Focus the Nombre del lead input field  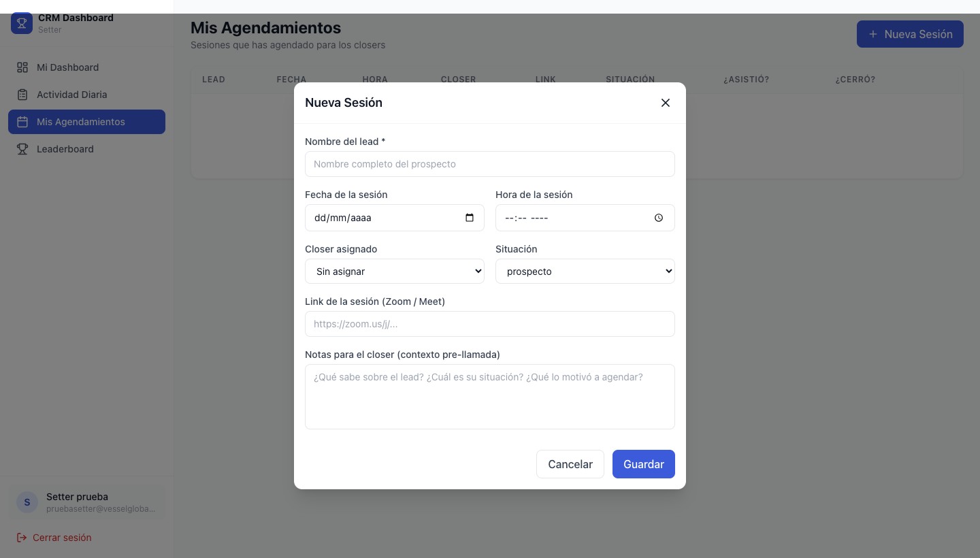490,164
